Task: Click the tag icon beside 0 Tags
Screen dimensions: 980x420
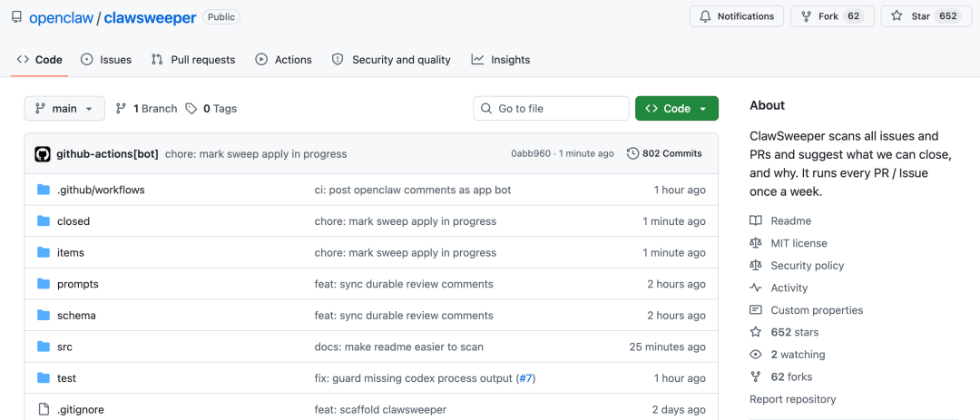Action: (x=191, y=109)
